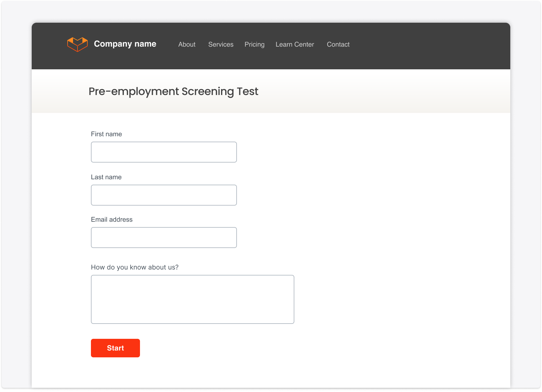This screenshot has width=542, height=392.
Task: Go to the Services menu item
Action: (221, 45)
